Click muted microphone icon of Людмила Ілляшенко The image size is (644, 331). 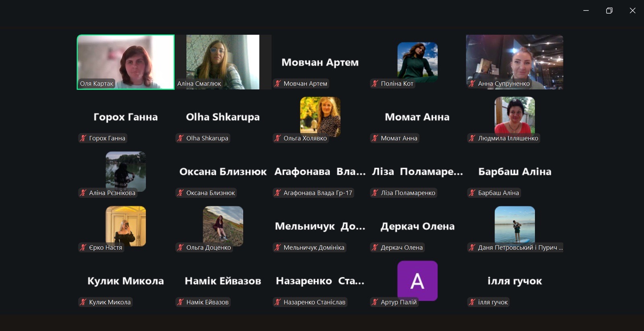(472, 138)
